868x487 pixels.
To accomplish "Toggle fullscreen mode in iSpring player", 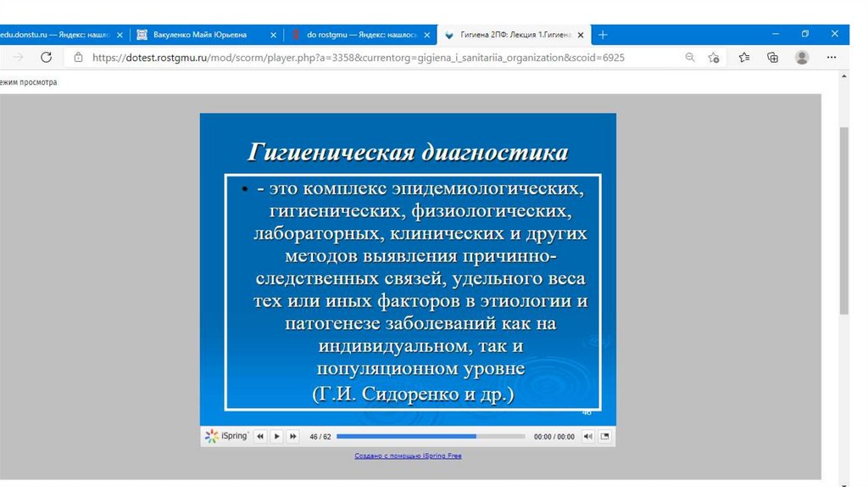I will 604,436.
